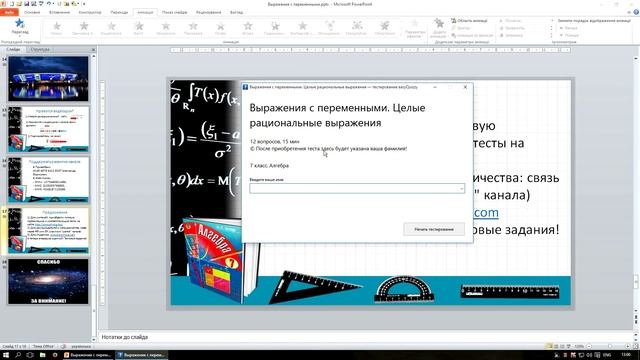Click the blue .com hyperlink on the slide
Screen dimensions: 640x360
(x=486, y=212)
